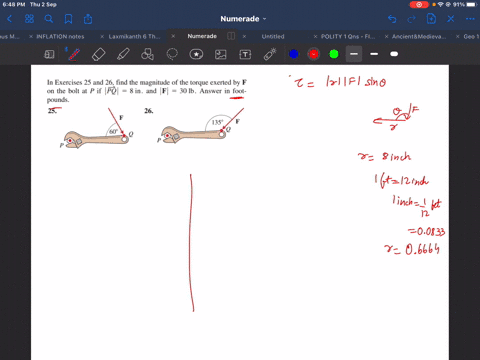480x360 pixels.
Task: Toggle split view on Numerade tab
Action: pos(231,36)
